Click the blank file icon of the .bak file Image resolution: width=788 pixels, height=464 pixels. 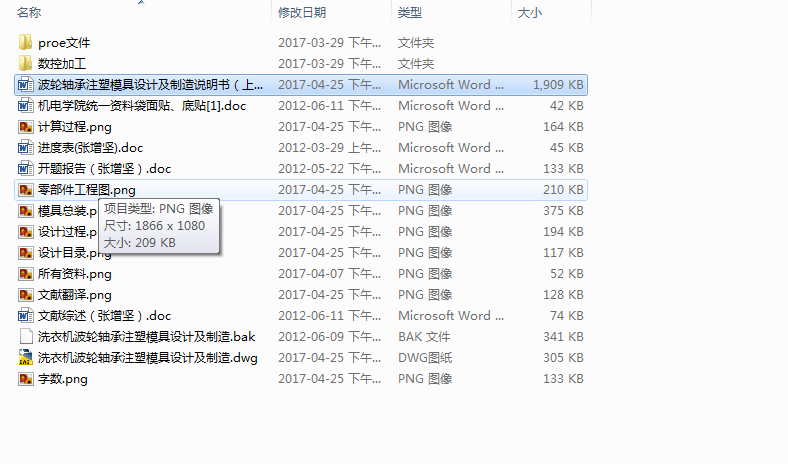[26, 336]
